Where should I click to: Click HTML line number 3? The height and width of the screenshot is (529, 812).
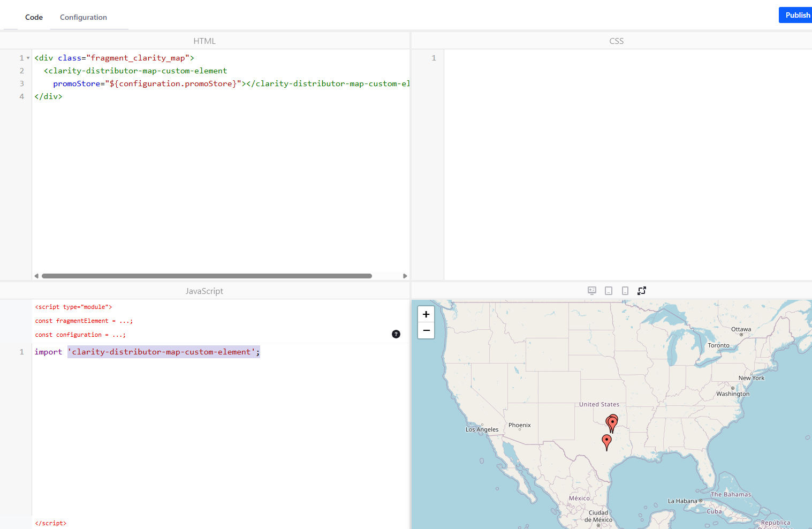pos(22,84)
